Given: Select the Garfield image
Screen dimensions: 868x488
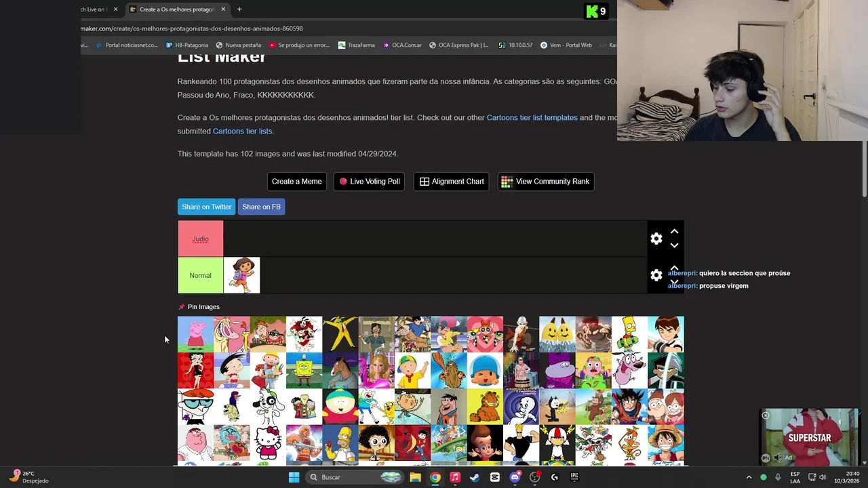Looking at the screenshot, I should [x=485, y=407].
